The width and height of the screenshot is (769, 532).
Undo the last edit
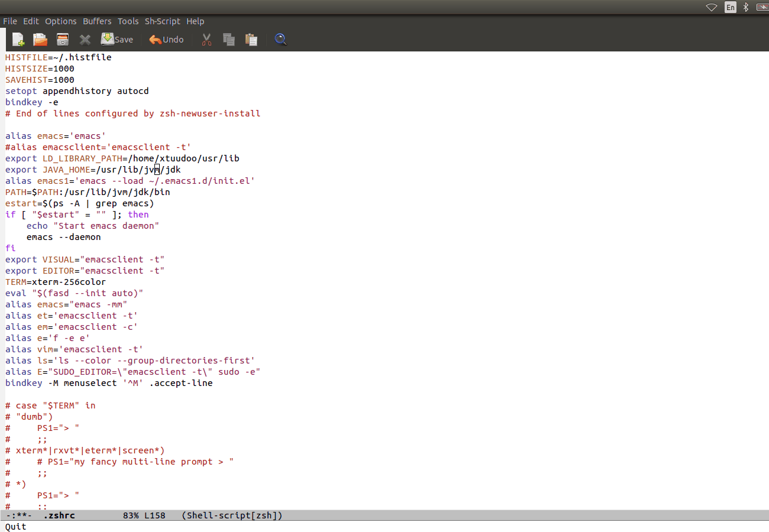pyautogui.click(x=166, y=40)
